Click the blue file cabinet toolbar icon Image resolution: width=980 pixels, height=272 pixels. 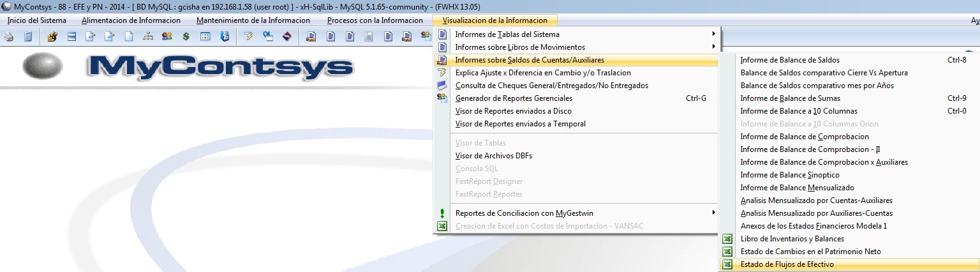point(225,36)
